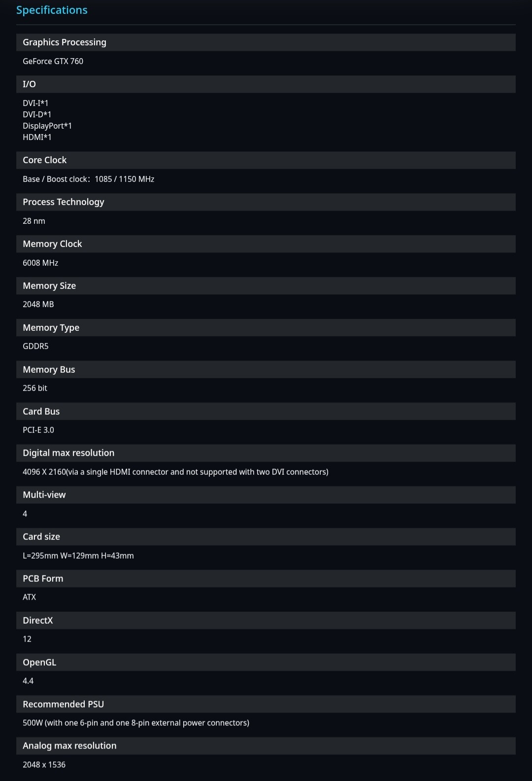The width and height of the screenshot is (532, 781).
Task: Click the Core Clock section header
Action: coord(45,160)
